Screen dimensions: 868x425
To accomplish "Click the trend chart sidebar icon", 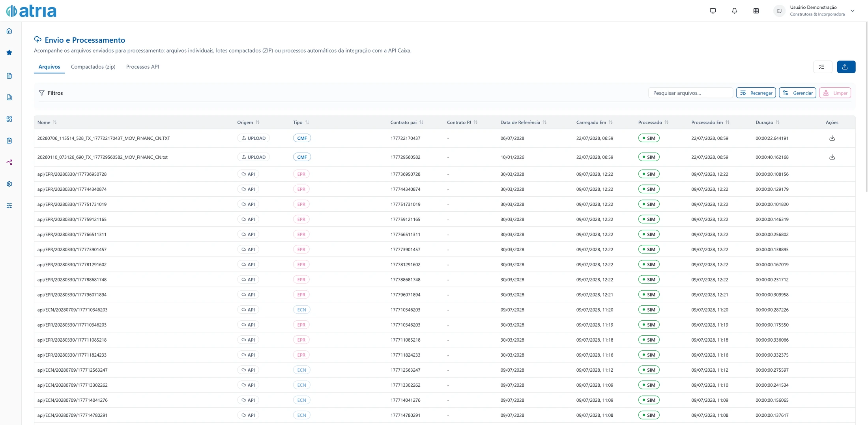I will 9,162.
